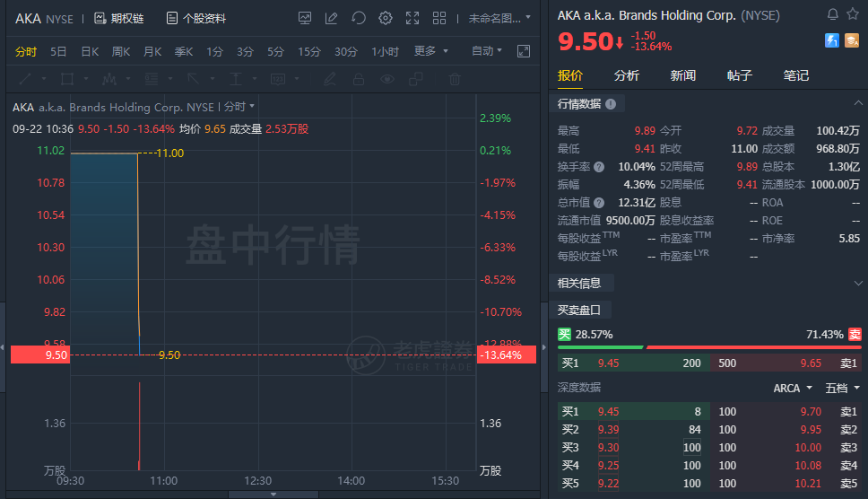Click the 买1 9.45 bid row with 200
Screen dimensions: 868x499
(x=633, y=363)
